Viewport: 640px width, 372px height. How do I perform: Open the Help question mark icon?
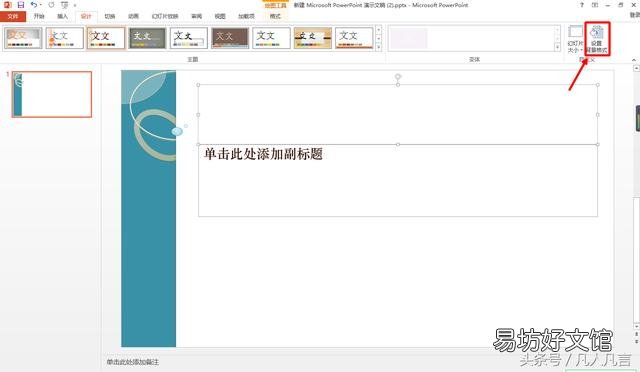[582, 5]
